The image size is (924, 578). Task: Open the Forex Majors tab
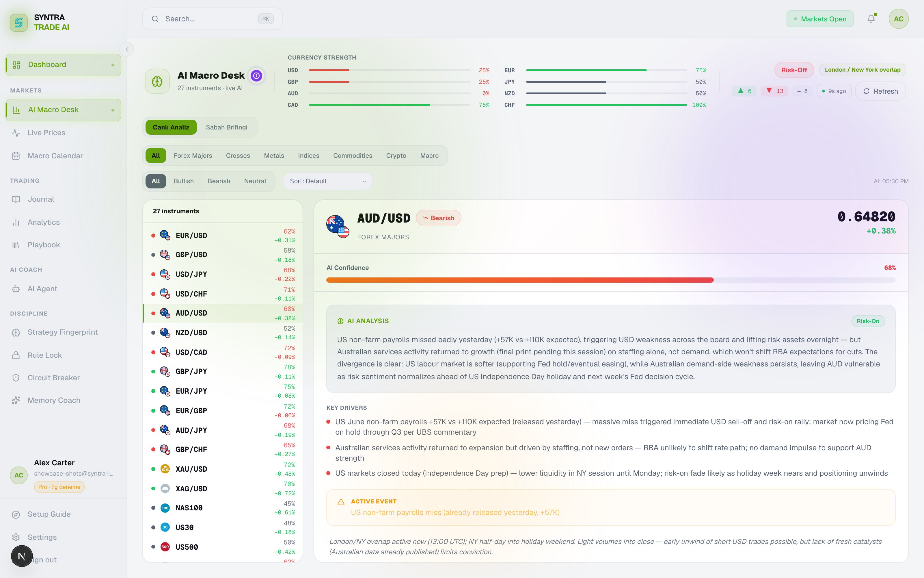(x=193, y=155)
